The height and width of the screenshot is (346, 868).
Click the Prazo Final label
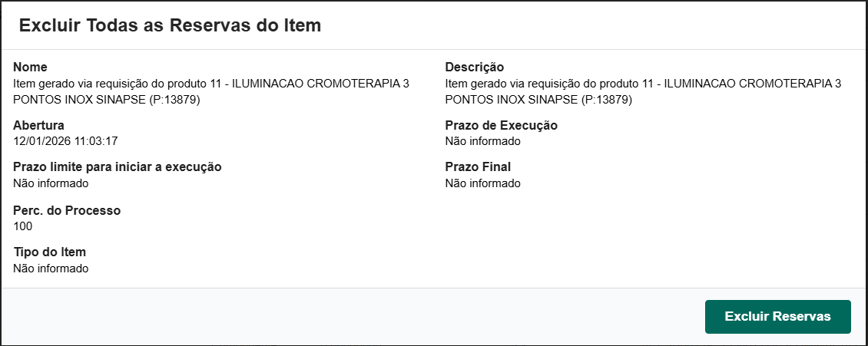coord(478,167)
